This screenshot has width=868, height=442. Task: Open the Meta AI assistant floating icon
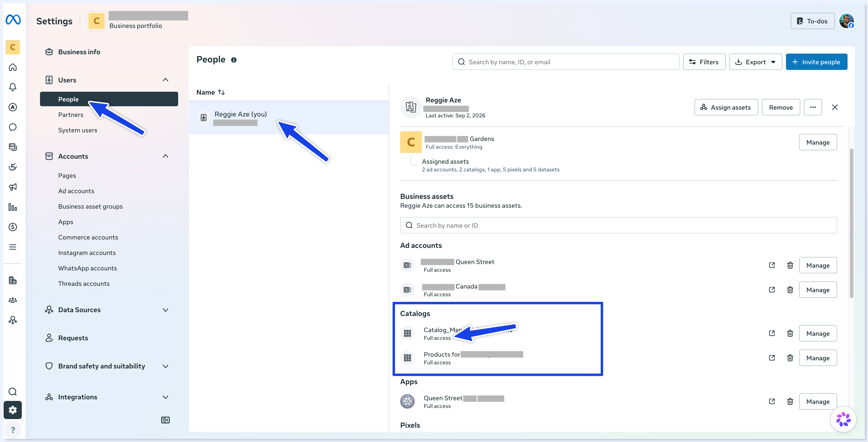843,419
